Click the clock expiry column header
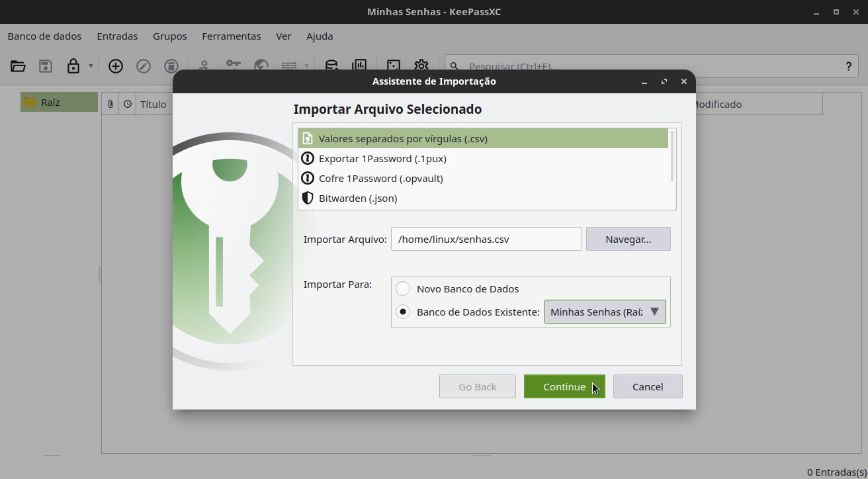The image size is (868, 479). tap(127, 104)
